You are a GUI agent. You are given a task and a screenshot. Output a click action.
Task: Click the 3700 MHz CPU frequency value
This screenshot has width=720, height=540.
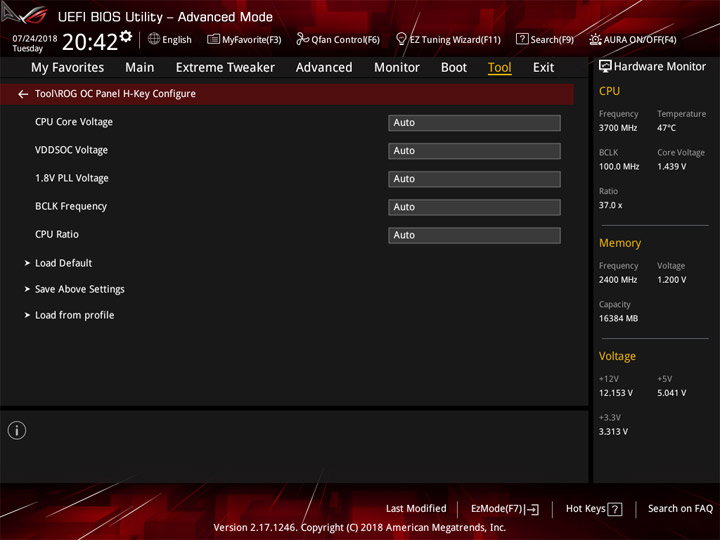[x=618, y=128]
